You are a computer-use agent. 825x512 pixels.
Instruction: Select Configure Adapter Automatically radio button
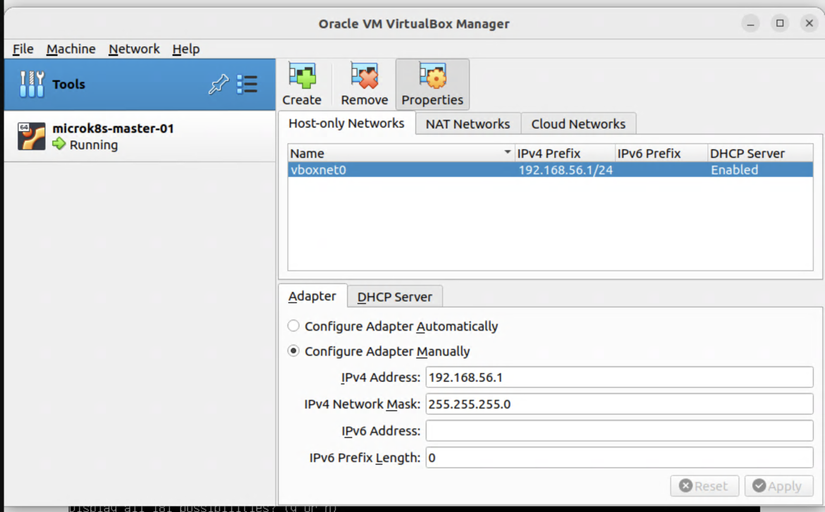(293, 326)
